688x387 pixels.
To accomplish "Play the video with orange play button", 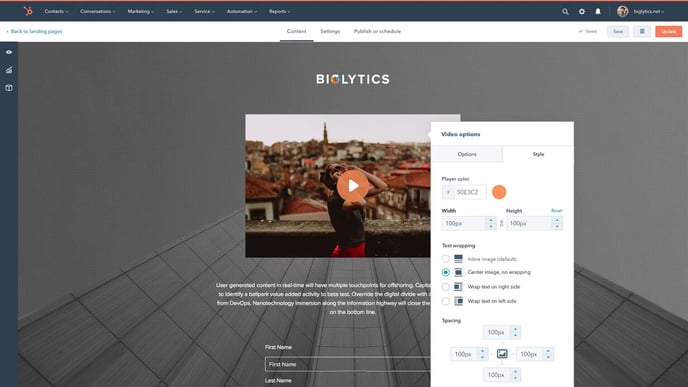I will coord(353,186).
